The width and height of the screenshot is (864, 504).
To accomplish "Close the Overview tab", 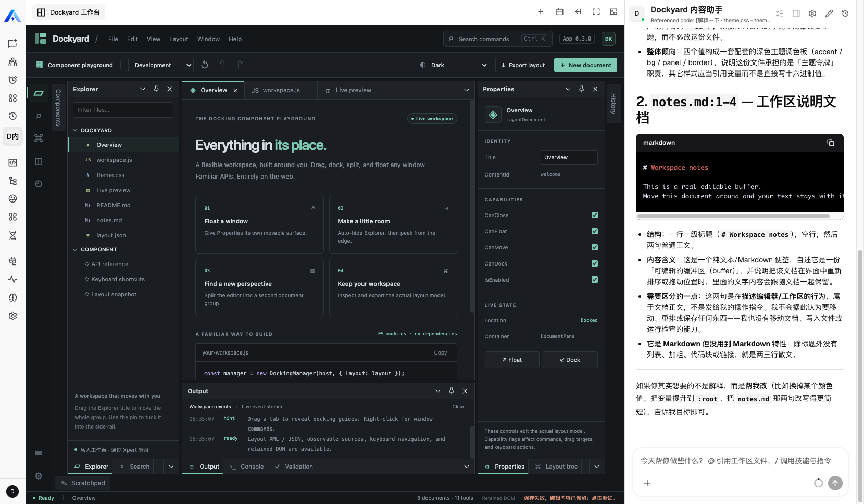I will 235,91.
